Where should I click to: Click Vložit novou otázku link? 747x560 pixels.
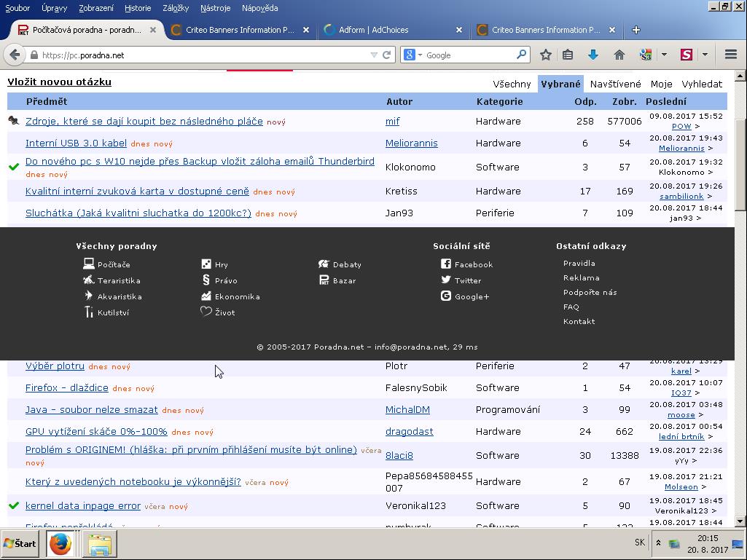[x=59, y=82]
